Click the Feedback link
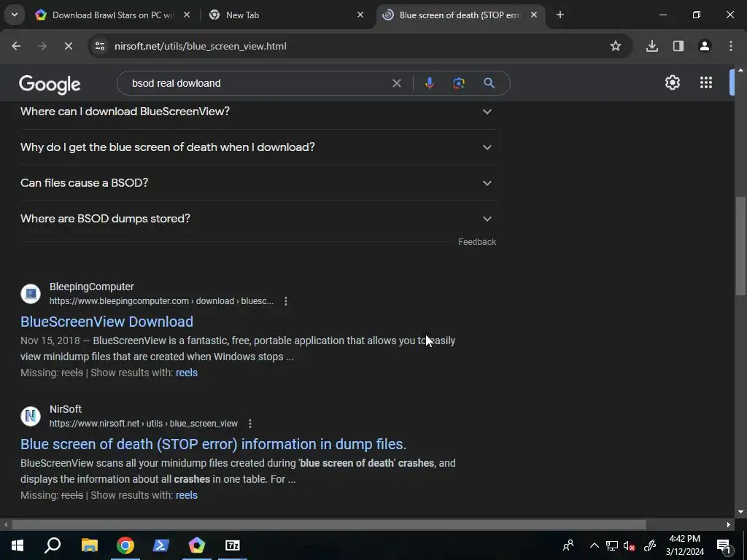 coord(477,242)
